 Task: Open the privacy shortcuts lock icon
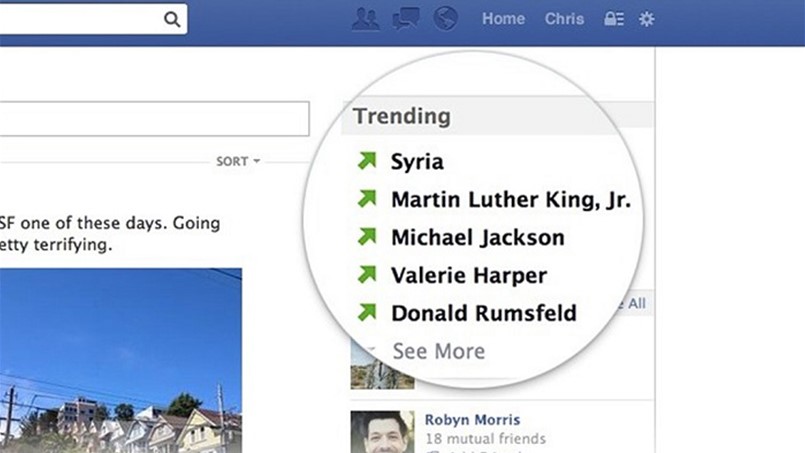pos(614,19)
